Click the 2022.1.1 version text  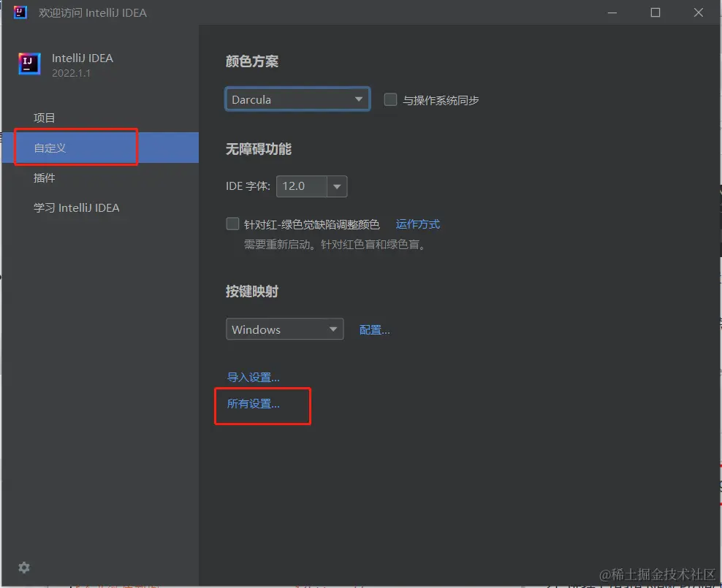pyautogui.click(x=71, y=73)
